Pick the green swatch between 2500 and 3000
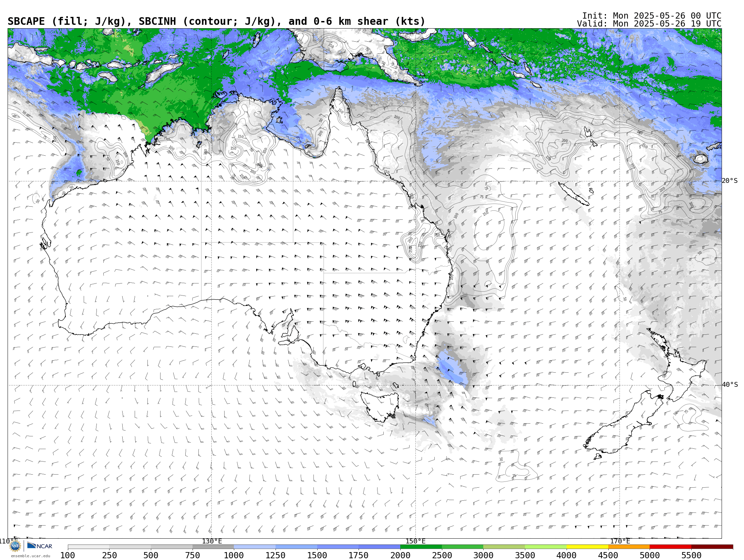The width and height of the screenshot is (744, 560). click(463, 547)
